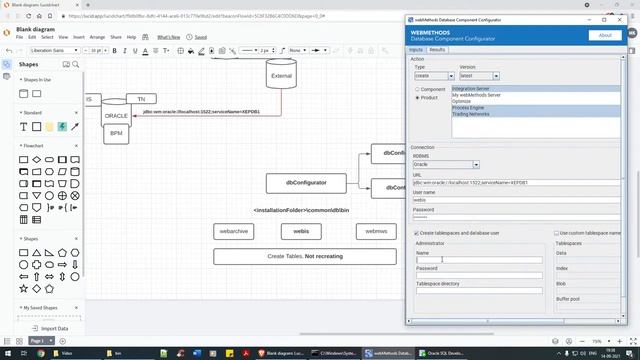Toggle Create tablespaces and database user checkbox
The width and height of the screenshot is (640, 360).
(416, 233)
